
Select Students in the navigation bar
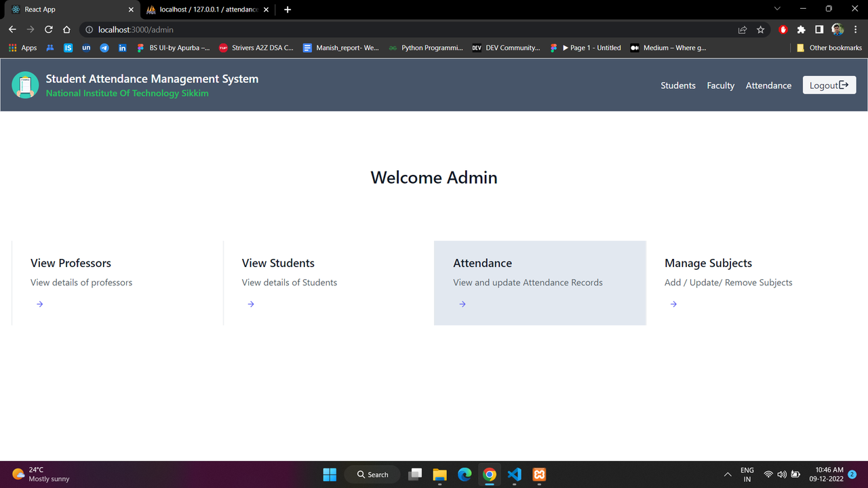pos(677,85)
